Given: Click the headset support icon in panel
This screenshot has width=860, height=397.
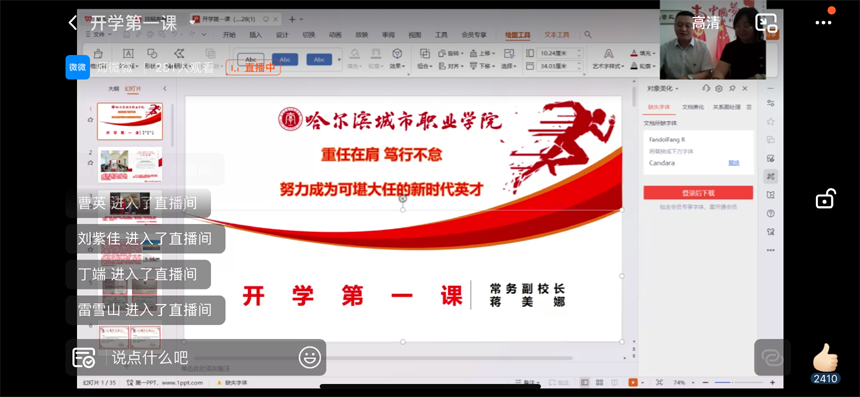Looking at the screenshot, I should click(706, 88).
